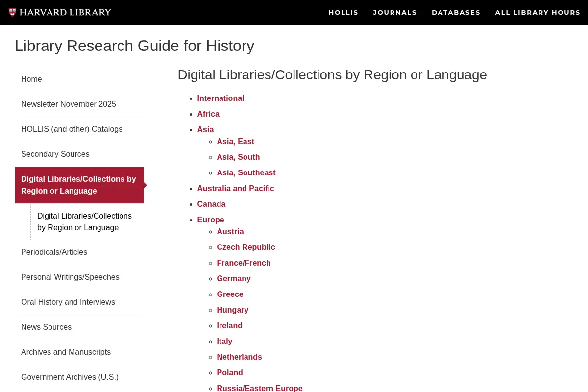Jump to France/French
Image resolution: width=588 pixels, height=392 pixels.
(x=244, y=263)
